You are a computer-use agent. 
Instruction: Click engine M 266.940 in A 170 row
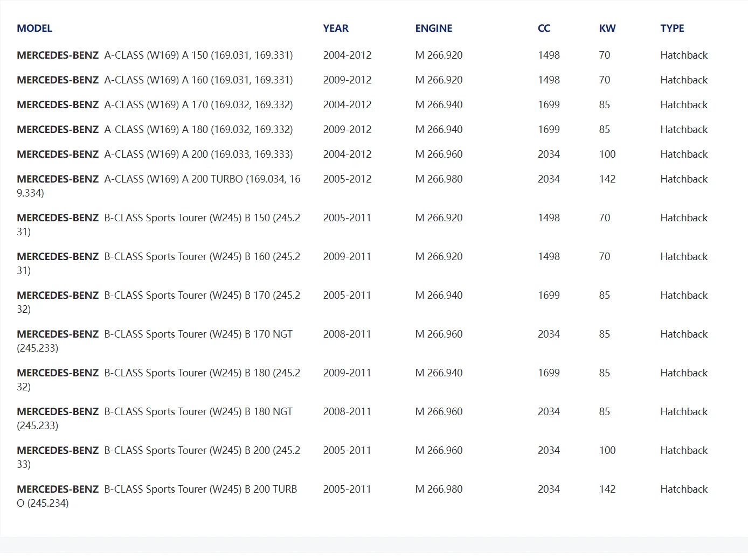pyautogui.click(x=439, y=104)
